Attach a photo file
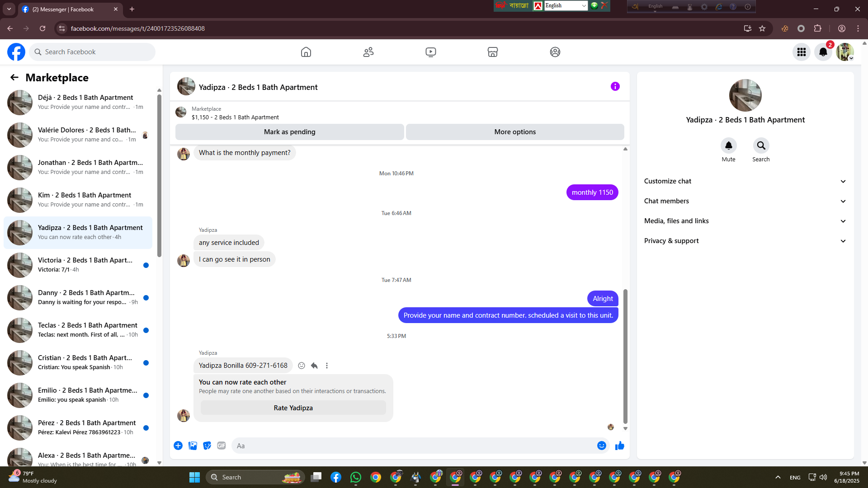This screenshot has width=868, height=488. pyautogui.click(x=193, y=446)
